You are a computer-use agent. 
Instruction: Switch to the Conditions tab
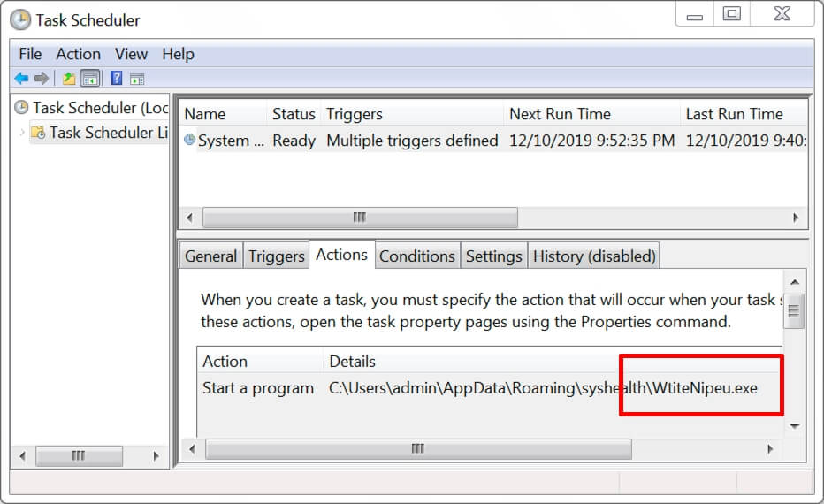pos(417,256)
